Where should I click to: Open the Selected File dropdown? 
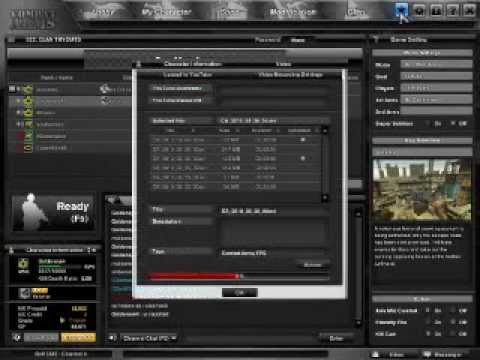coord(273,121)
